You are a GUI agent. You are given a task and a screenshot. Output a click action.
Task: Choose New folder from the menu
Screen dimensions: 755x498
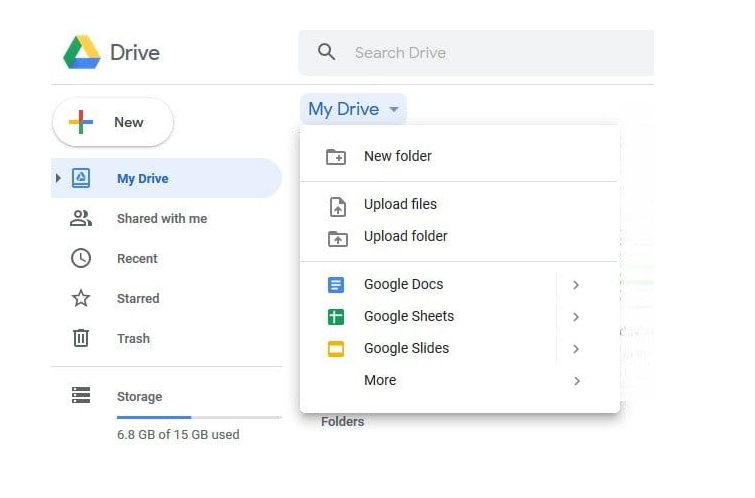click(x=460, y=156)
